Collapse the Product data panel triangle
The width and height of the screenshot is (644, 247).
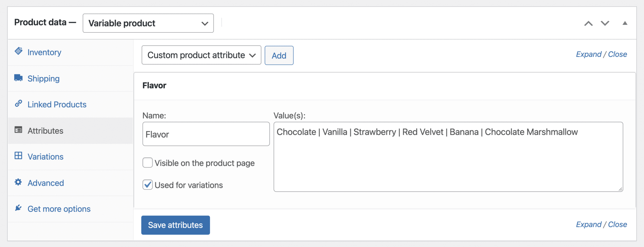coord(625,23)
